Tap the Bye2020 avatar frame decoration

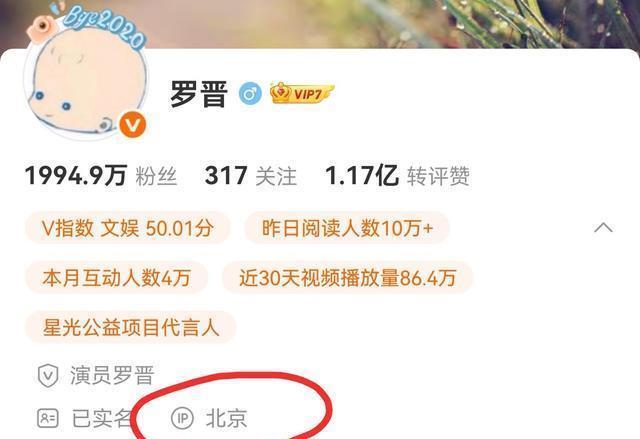click(x=102, y=25)
